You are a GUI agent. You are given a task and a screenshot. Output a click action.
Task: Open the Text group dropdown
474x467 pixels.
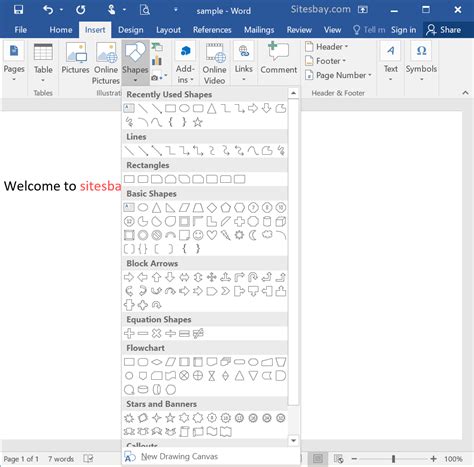[x=391, y=62]
